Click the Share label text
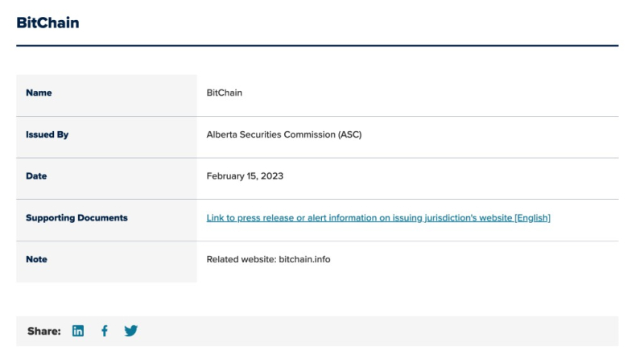 pos(44,331)
